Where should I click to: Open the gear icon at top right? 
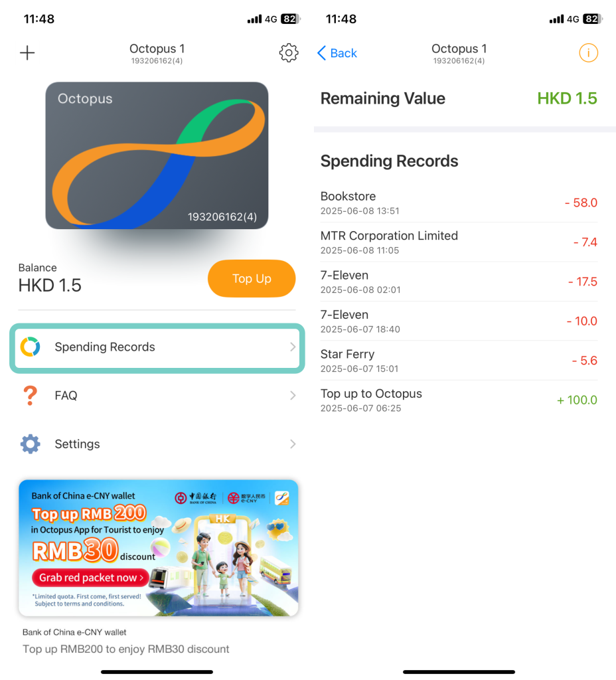289,53
